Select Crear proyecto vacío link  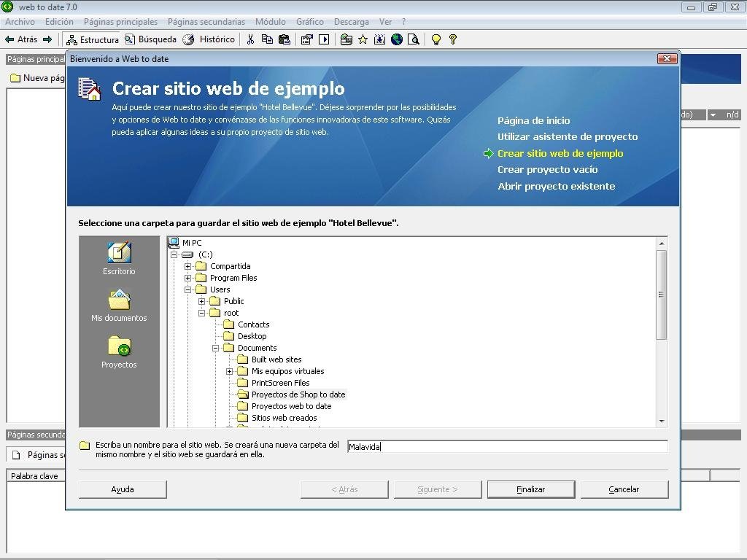tap(547, 169)
